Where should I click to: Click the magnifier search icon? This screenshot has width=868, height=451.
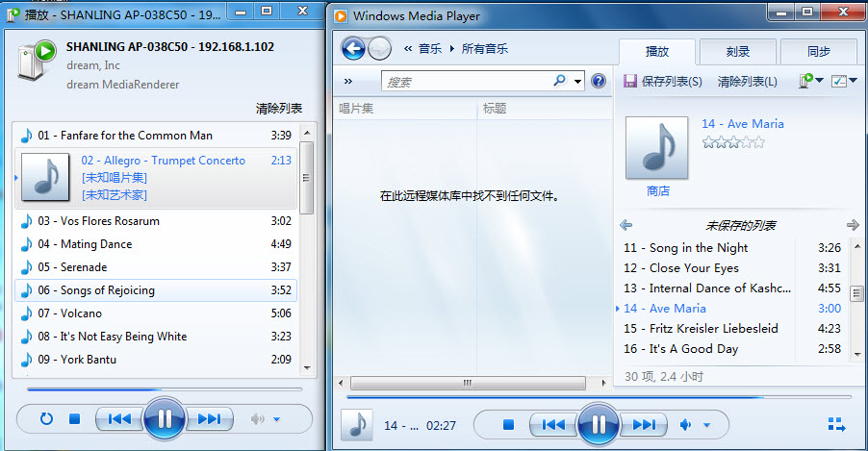coord(560,81)
